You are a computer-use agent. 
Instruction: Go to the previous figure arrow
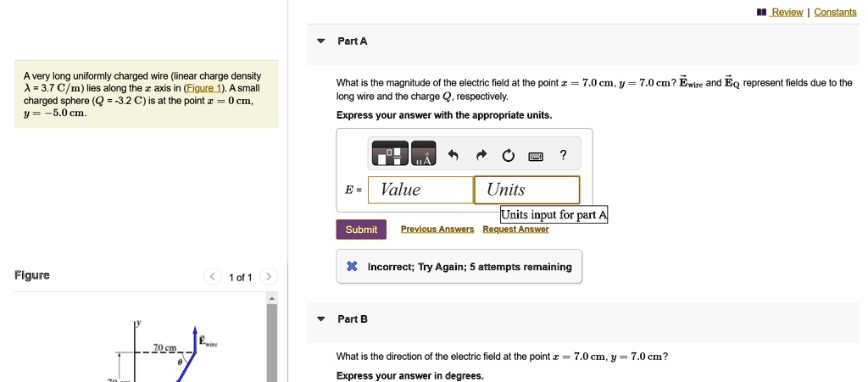click(212, 276)
